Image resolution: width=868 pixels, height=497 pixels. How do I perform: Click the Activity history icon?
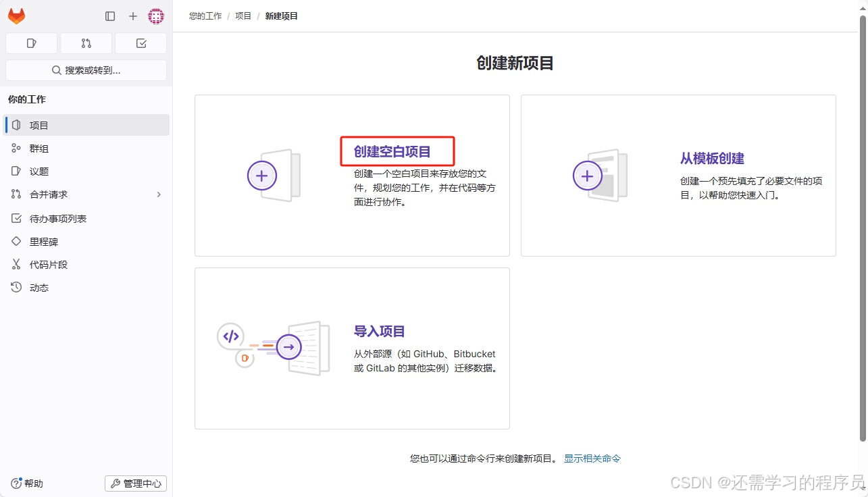(16, 287)
